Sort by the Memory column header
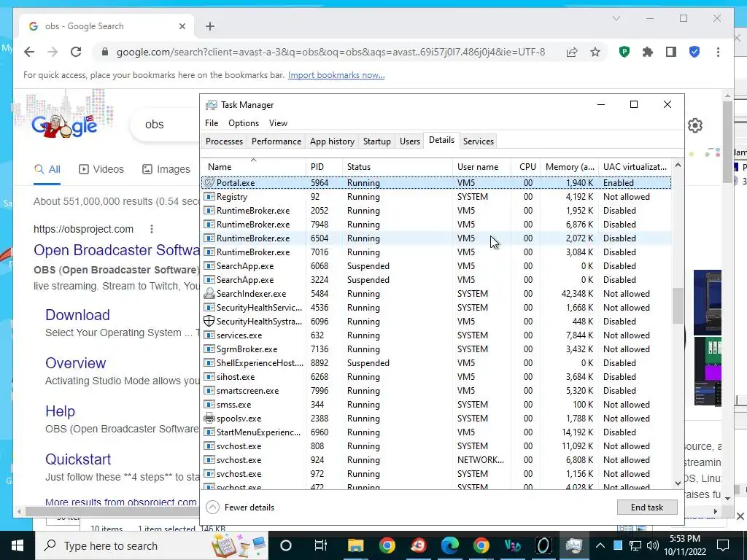The height and width of the screenshot is (560, 747). tap(569, 167)
